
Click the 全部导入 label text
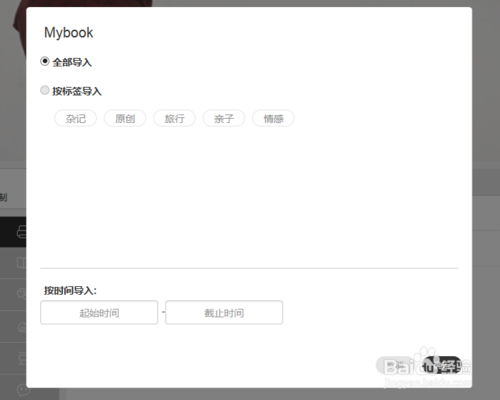click(72, 62)
